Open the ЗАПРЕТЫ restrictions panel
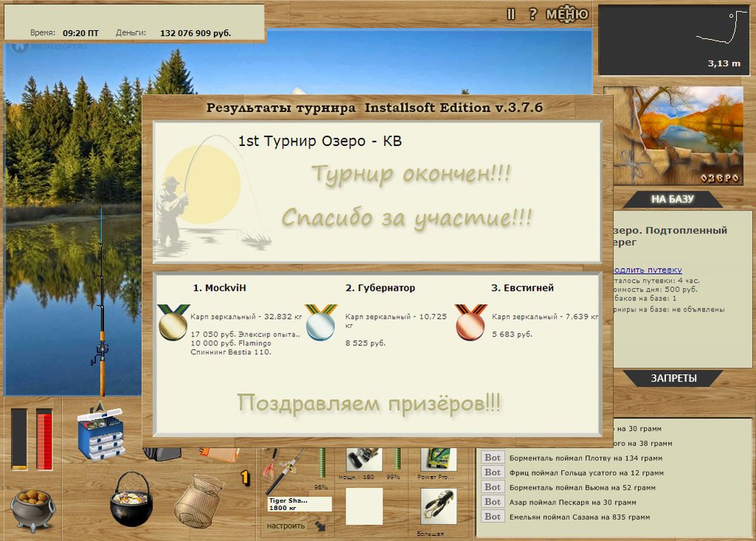Viewport: 756px width, 541px height. [x=673, y=378]
